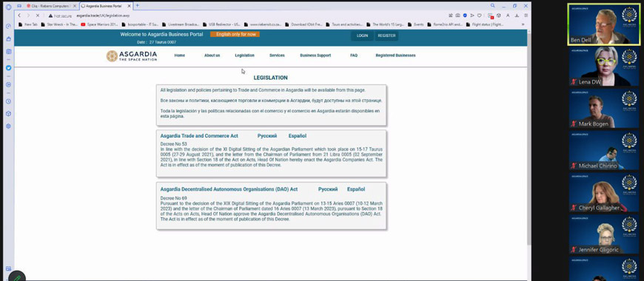
Task: Select the Asgardia Business Portal tab
Action: [106, 6]
